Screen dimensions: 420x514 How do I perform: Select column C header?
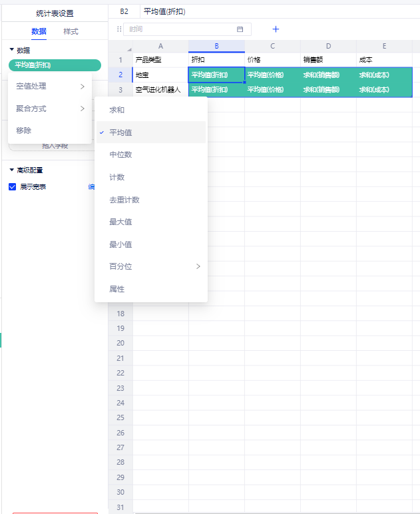[272, 46]
